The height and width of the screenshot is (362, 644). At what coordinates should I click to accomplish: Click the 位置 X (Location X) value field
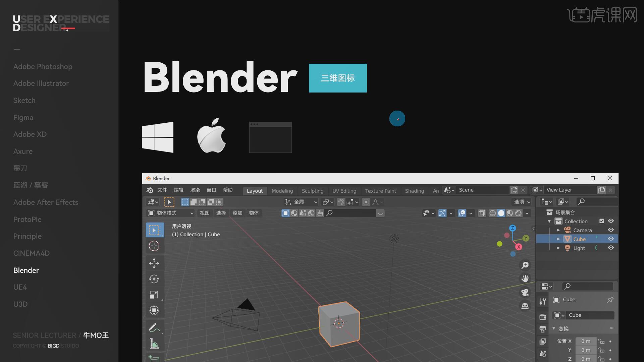(586, 341)
